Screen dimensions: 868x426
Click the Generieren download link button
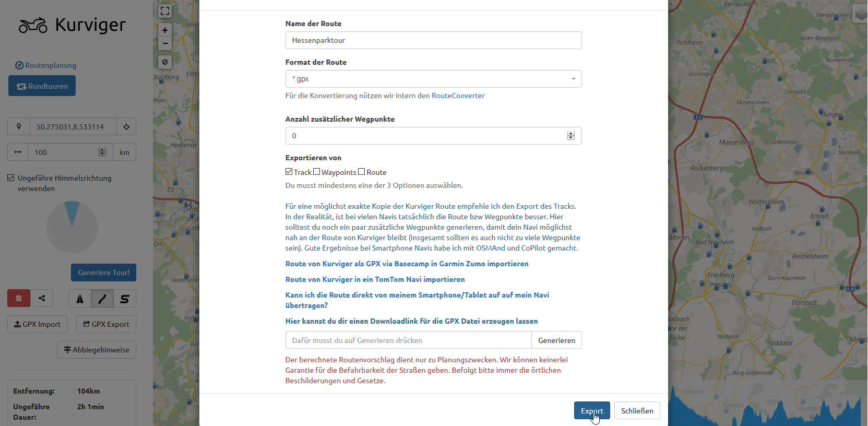click(556, 340)
